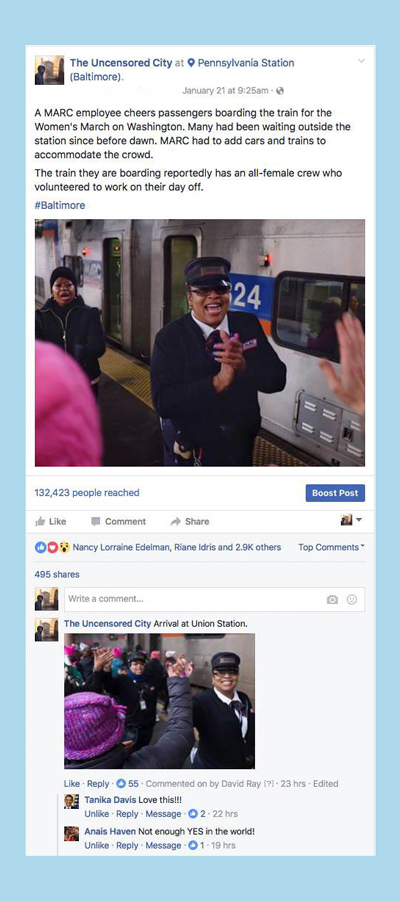The width and height of the screenshot is (400, 901).
Task: Click the camera icon in comment box
Action: click(x=332, y=599)
